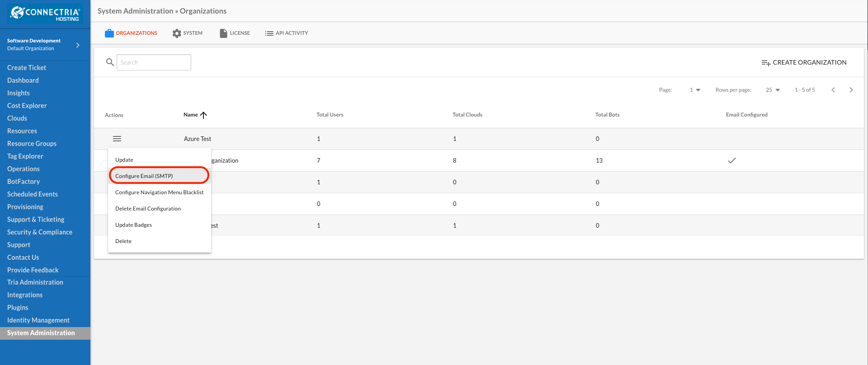Image resolution: width=868 pixels, height=365 pixels.
Task: Switch to the API Activity tab
Action: tap(287, 33)
